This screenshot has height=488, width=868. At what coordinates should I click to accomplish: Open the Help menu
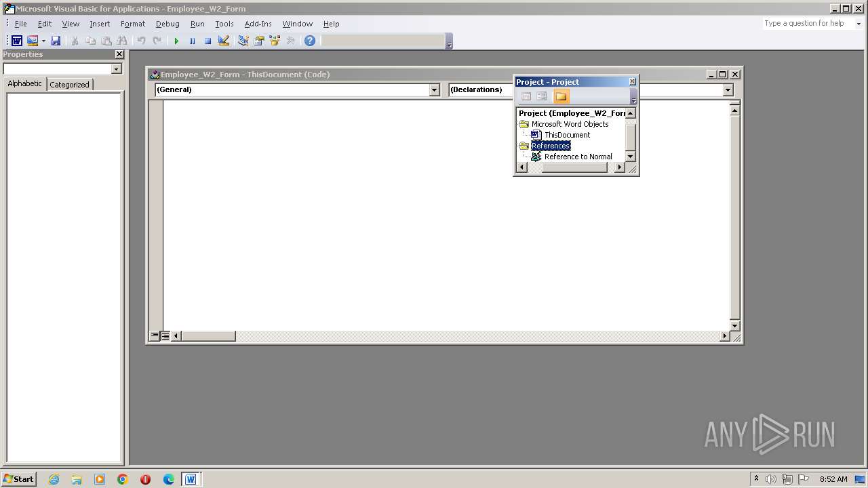331,24
